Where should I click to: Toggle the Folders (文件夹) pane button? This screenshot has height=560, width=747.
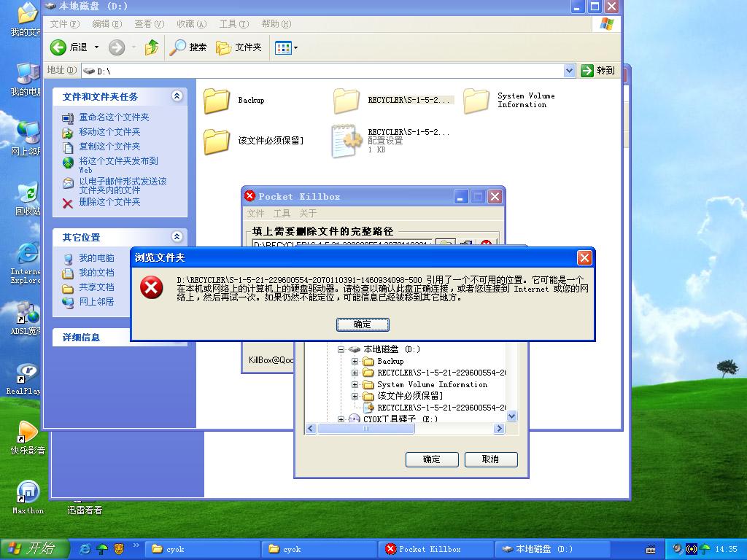tap(239, 47)
